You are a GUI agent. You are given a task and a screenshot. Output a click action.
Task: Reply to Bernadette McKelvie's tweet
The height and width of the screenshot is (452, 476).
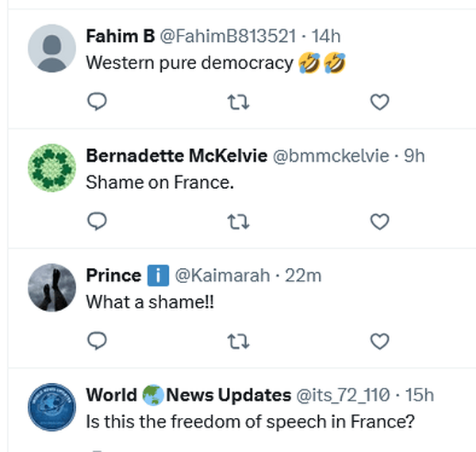click(x=97, y=220)
